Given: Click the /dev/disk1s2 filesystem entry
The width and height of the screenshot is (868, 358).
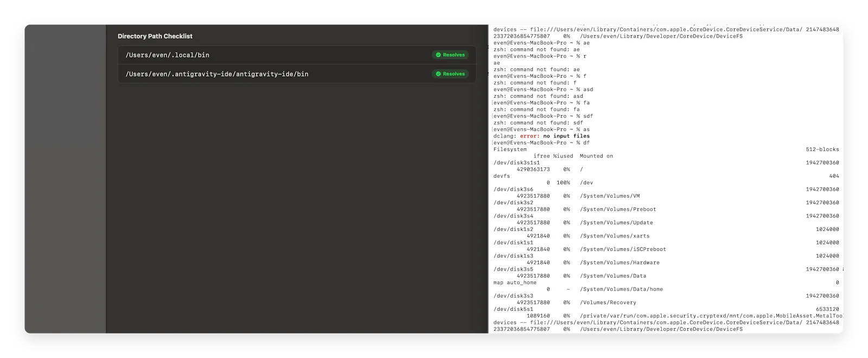Looking at the screenshot, I should [x=513, y=229].
